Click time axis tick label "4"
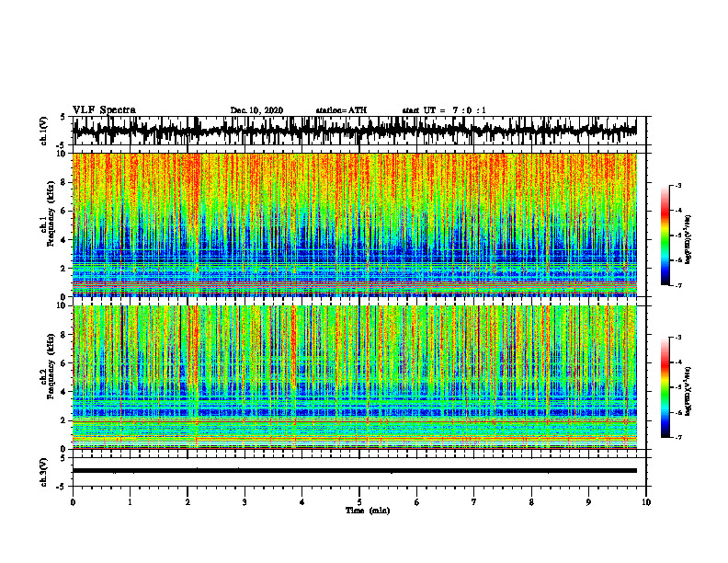728x563 pixels. click(x=302, y=502)
